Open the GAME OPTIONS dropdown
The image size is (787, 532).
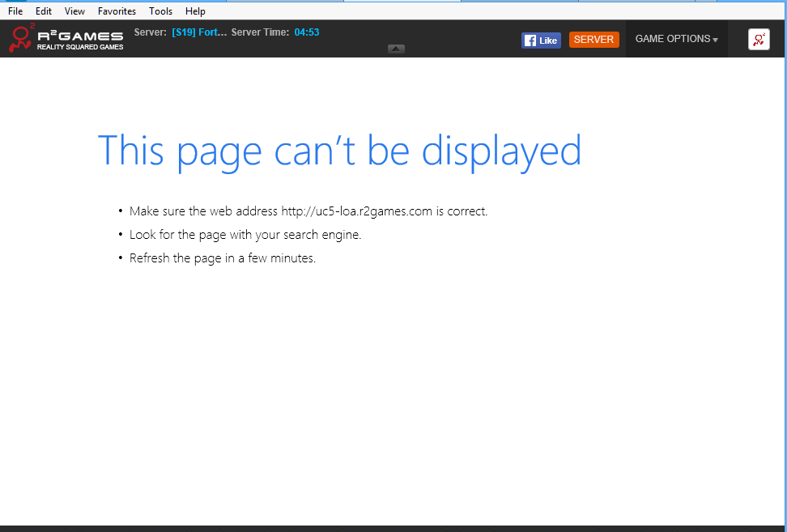676,39
